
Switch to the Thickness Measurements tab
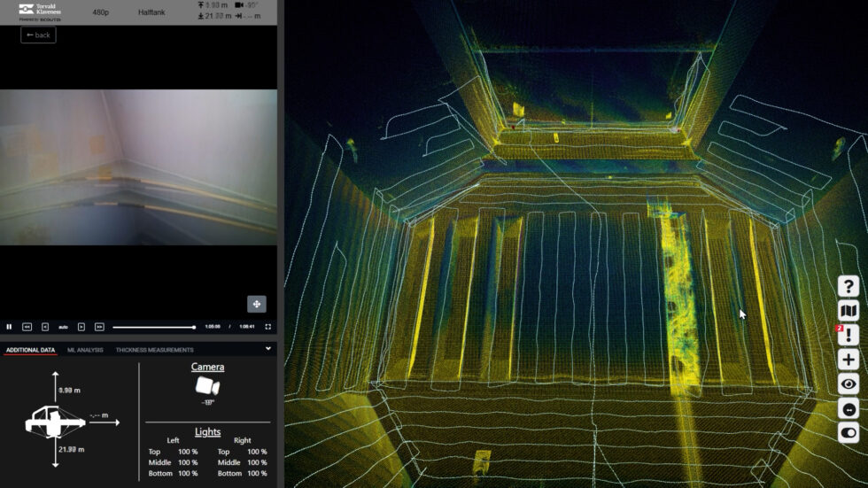tap(154, 350)
